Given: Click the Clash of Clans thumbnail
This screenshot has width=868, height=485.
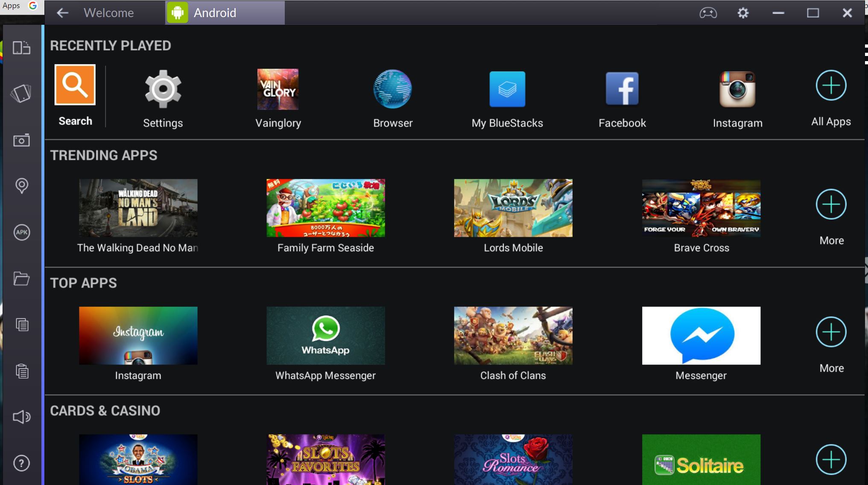Looking at the screenshot, I should (x=513, y=335).
